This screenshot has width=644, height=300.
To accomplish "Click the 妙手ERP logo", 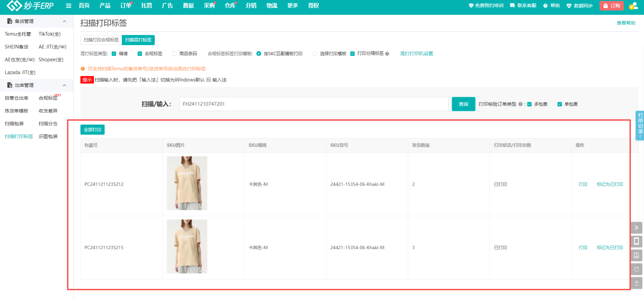I will tap(30, 5).
